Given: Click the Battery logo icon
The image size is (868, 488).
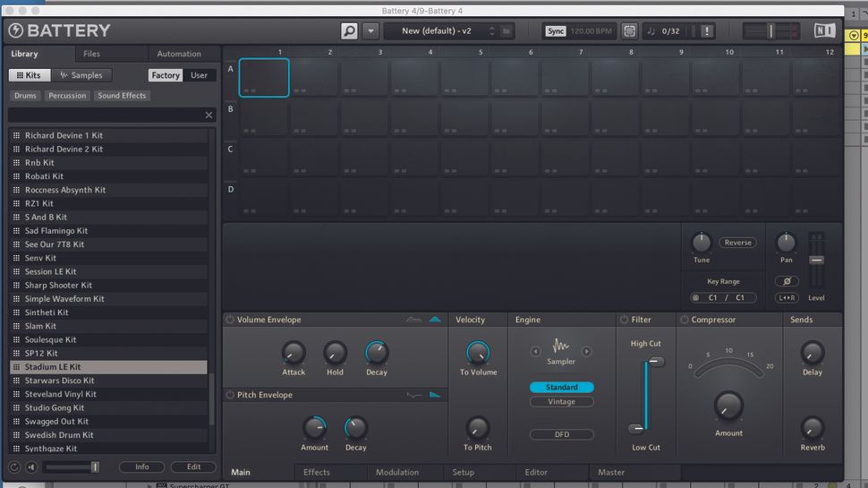Looking at the screenshot, I should coord(15,30).
